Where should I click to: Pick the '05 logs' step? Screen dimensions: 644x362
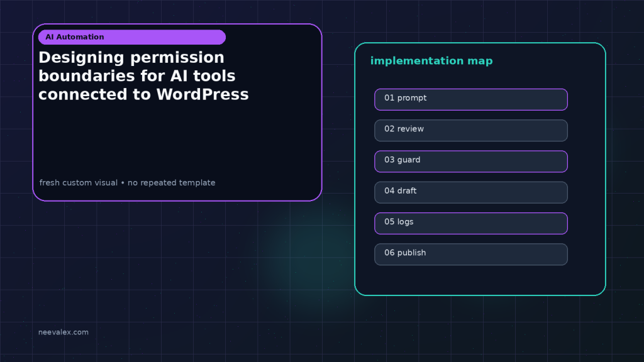click(470, 223)
